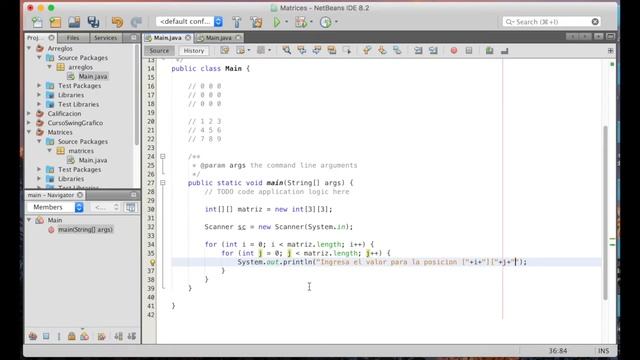Toggle Show Inherited Members in Navigator

click(x=33, y=336)
